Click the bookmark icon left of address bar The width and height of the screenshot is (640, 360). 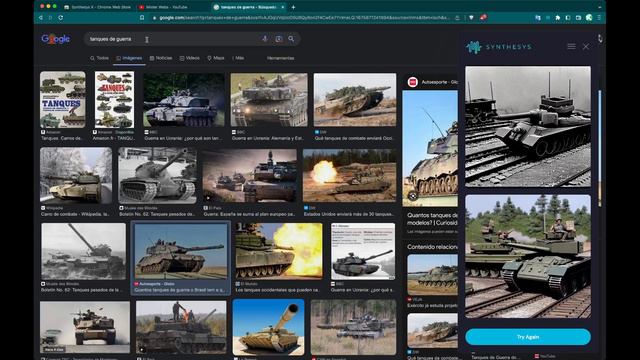(x=142, y=18)
